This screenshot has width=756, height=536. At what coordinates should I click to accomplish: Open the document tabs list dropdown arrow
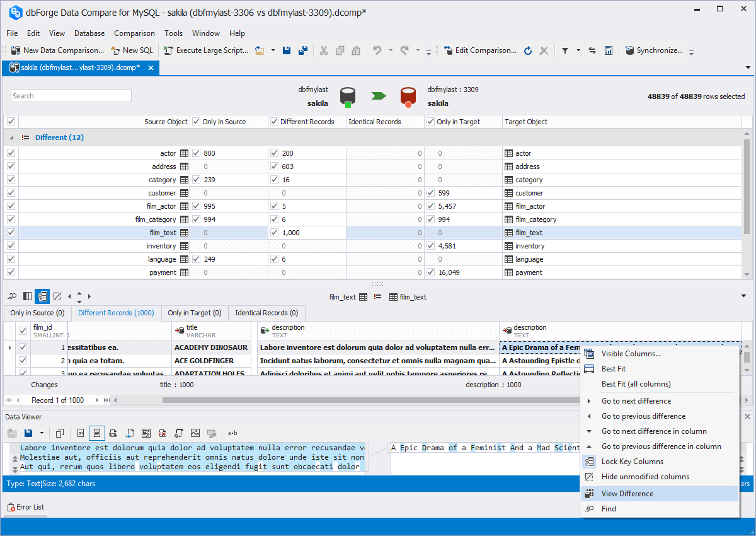tap(748, 67)
